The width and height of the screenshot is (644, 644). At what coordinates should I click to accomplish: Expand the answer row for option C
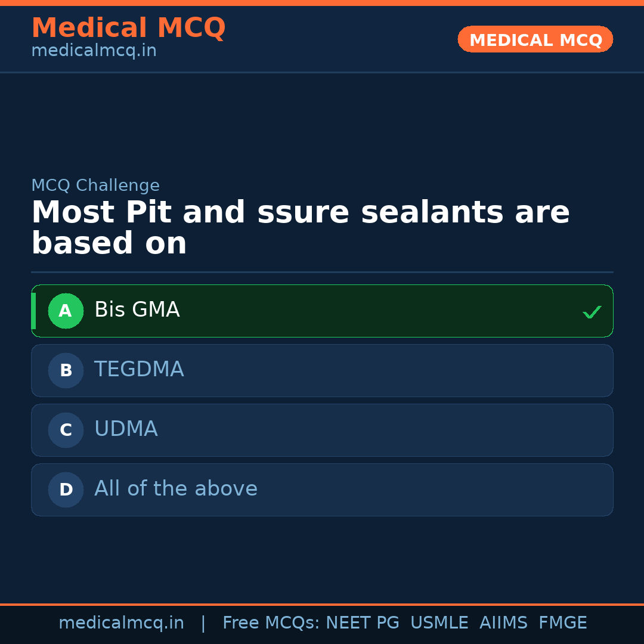tap(322, 430)
